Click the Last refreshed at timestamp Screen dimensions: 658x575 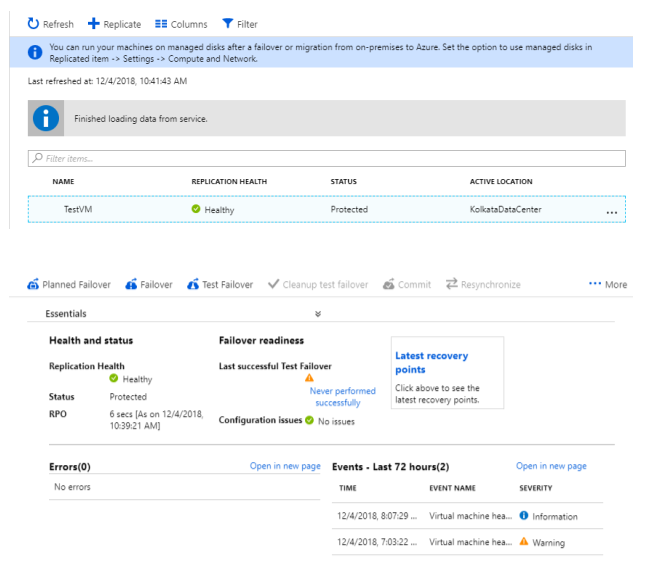click(x=107, y=81)
